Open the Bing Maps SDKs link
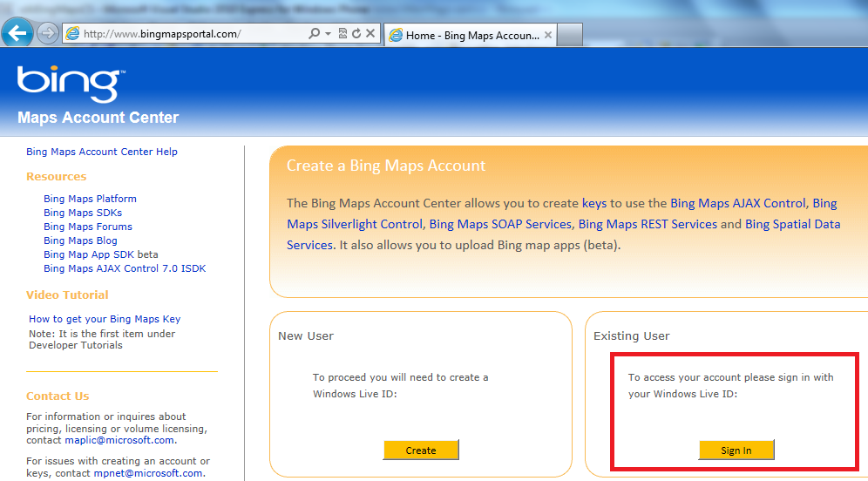868x481 pixels. coord(83,213)
